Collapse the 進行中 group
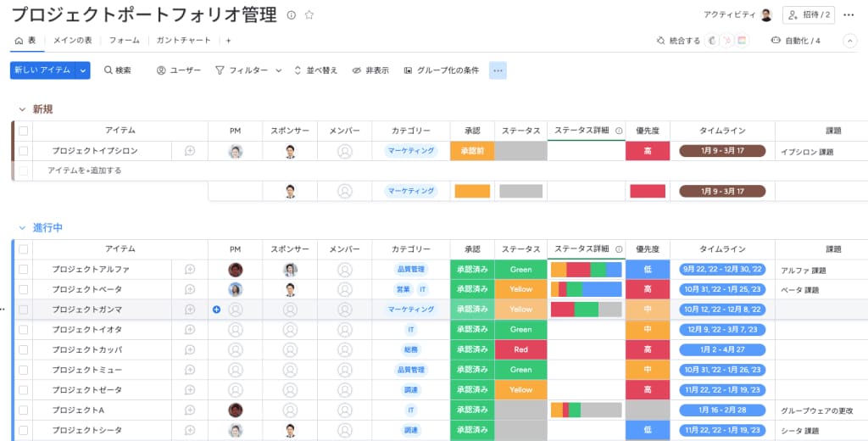This screenshot has height=441, width=868. pyautogui.click(x=22, y=227)
